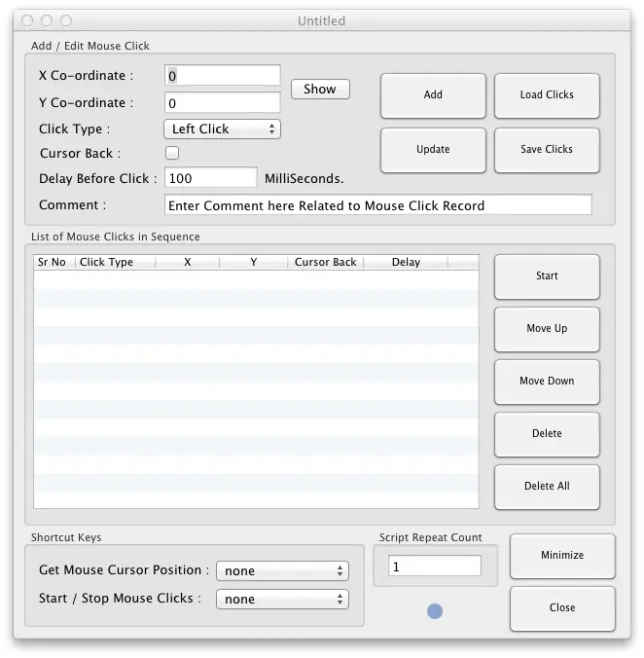
Task: Select the Delay Before Click field
Action: click(x=211, y=178)
